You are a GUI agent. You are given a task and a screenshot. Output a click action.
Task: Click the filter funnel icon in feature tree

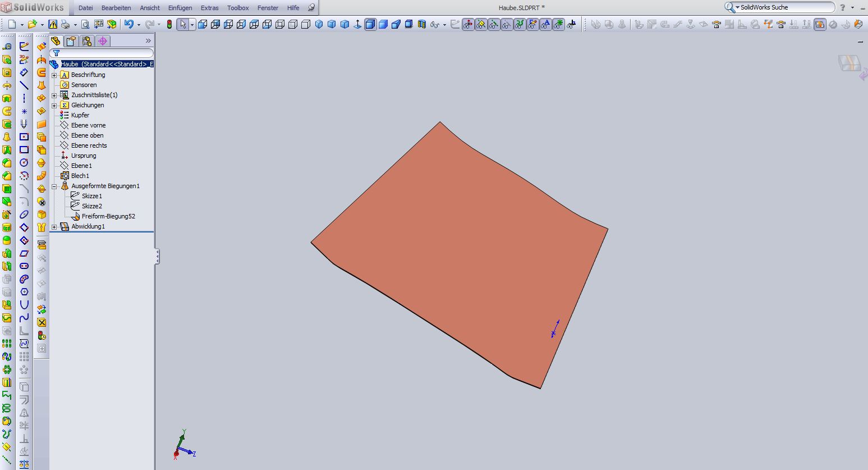(56, 53)
